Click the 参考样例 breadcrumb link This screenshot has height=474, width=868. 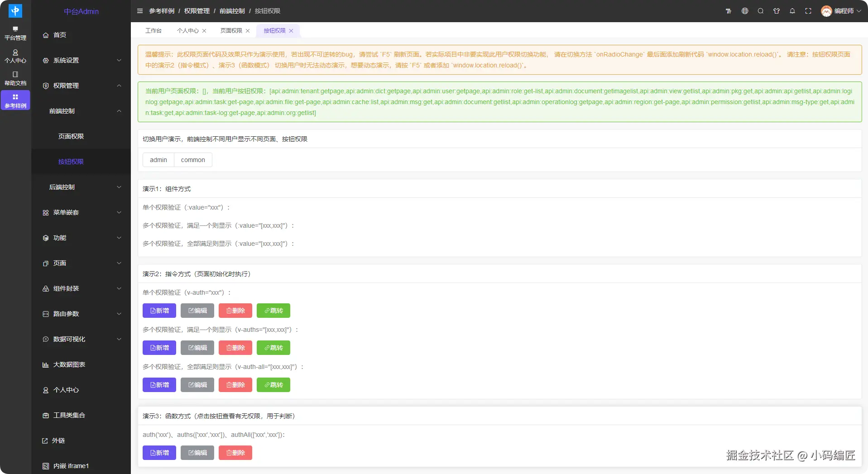pyautogui.click(x=162, y=11)
